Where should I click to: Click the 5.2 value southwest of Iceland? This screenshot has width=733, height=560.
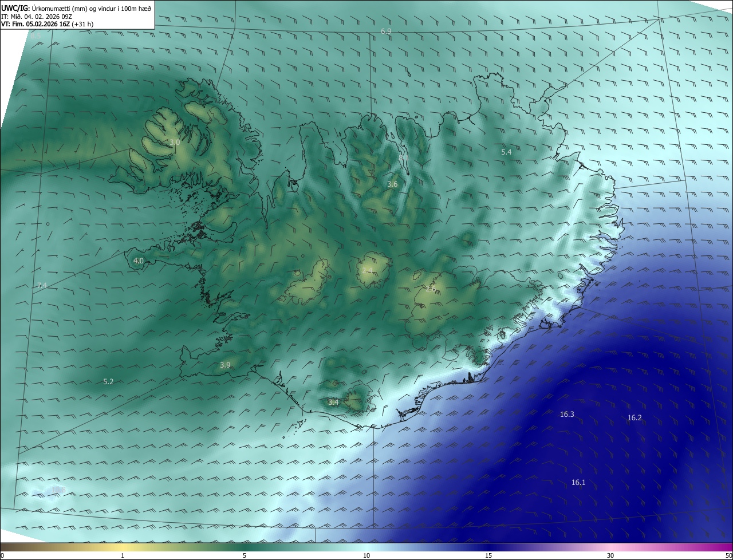(x=108, y=381)
